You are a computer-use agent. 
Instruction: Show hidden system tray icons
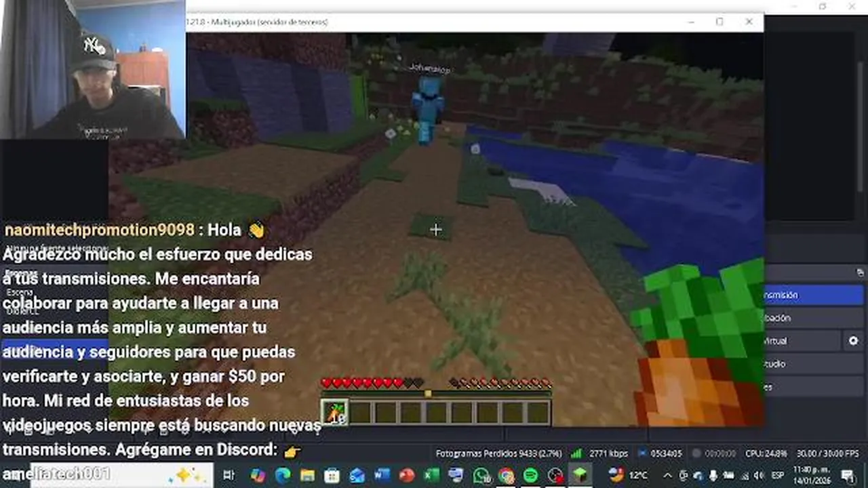667,475
